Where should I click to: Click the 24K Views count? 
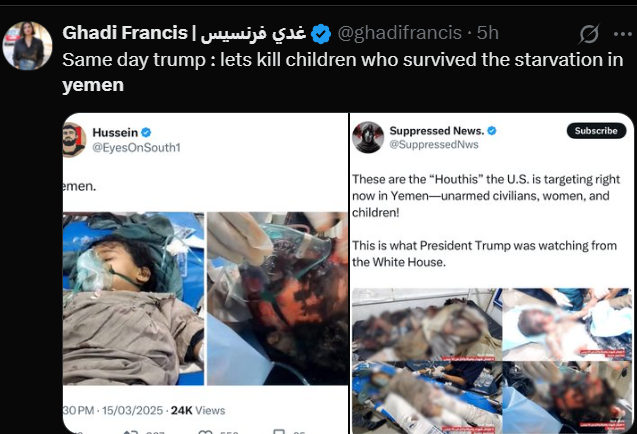(x=198, y=410)
